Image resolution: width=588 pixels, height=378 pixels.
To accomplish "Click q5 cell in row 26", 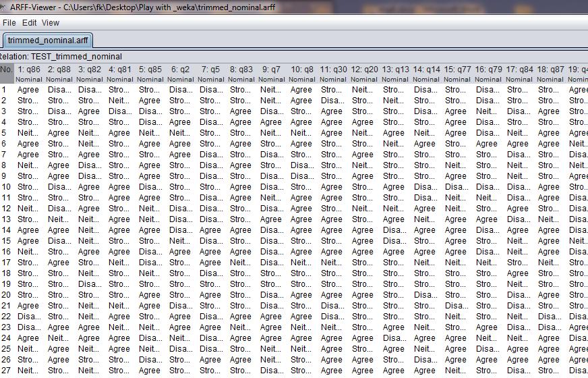I will [x=211, y=360].
